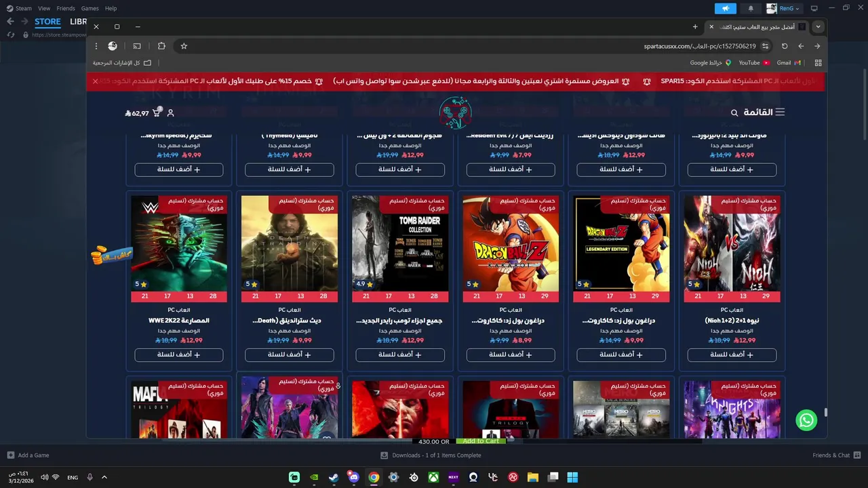Add Thymesia to cart

[x=290, y=169]
